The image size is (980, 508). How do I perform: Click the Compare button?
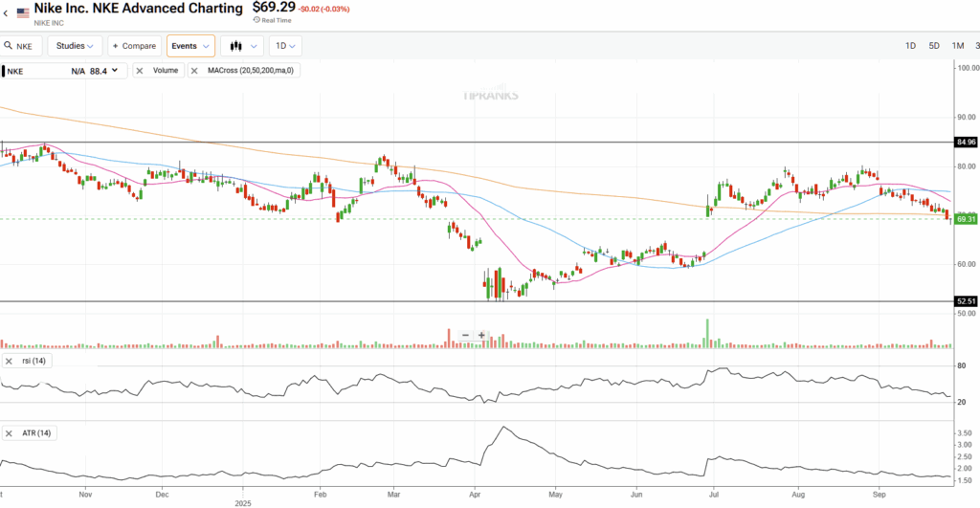134,46
